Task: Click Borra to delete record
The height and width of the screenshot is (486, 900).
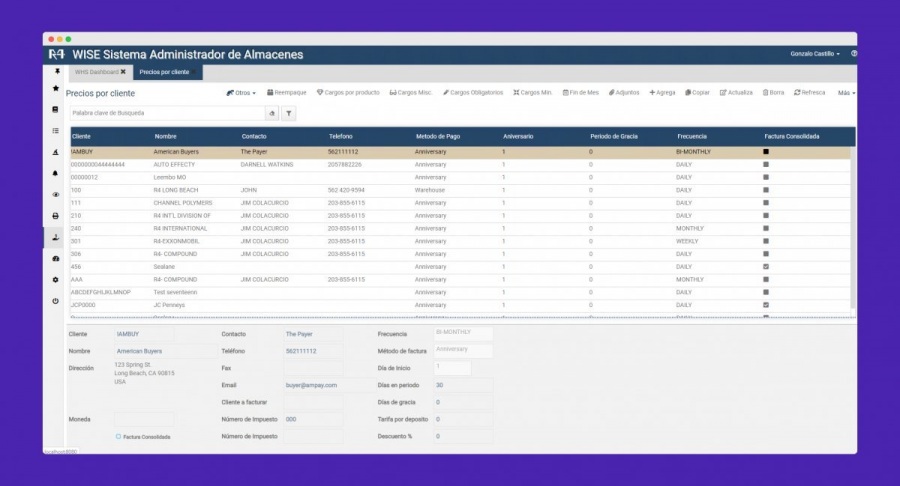Action: coord(773,92)
